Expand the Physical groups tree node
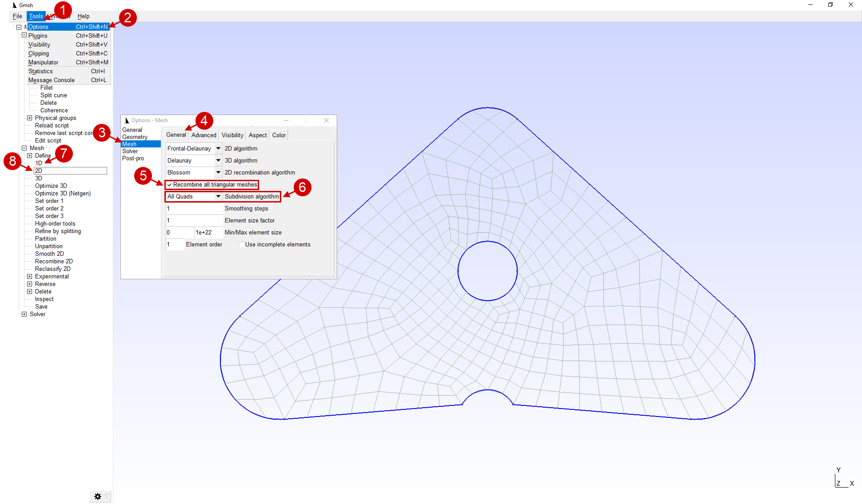 click(x=30, y=118)
